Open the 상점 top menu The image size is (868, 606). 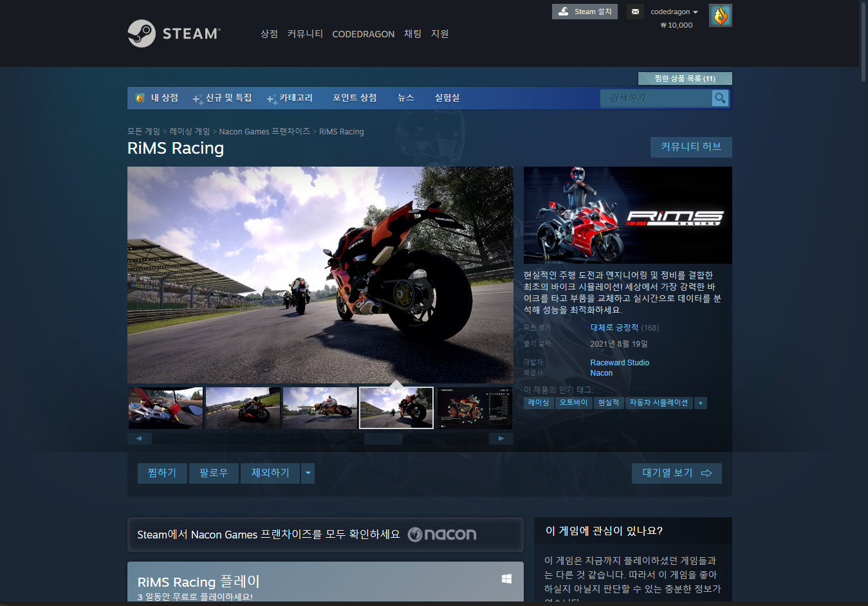pyautogui.click(x=269, y=33)
